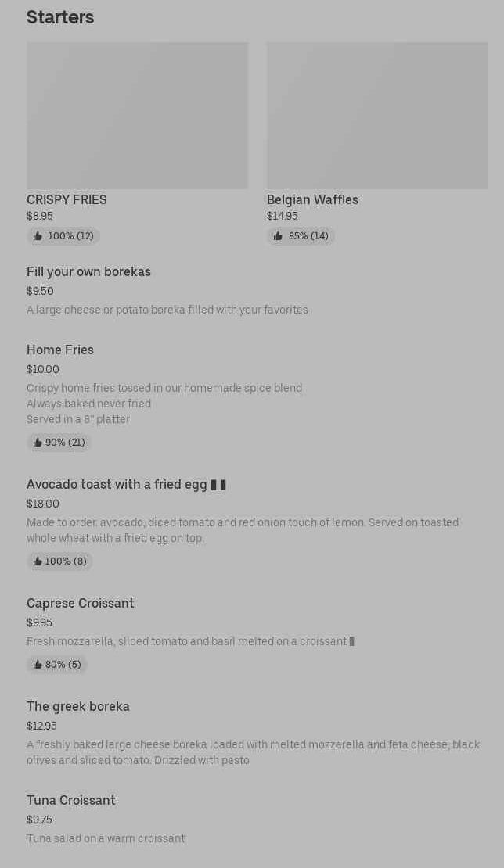
Task: Click the 85% (14) rating badge text
Action: click(x=308, y=236)
